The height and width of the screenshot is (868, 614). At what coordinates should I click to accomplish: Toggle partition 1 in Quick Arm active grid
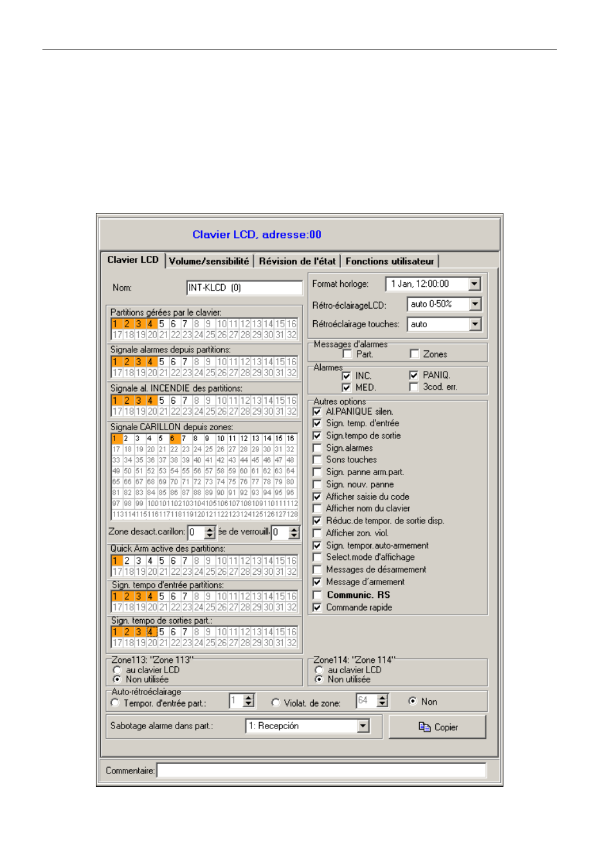116,561
